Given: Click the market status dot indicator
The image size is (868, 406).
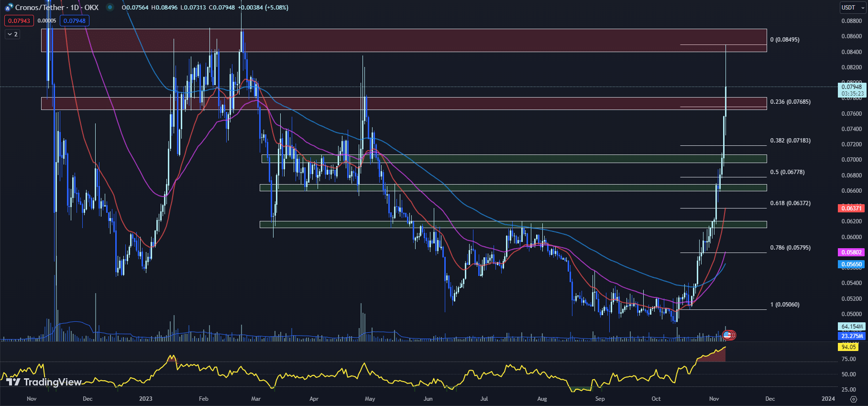Looking at the screenshot, I should coord(110,8).
